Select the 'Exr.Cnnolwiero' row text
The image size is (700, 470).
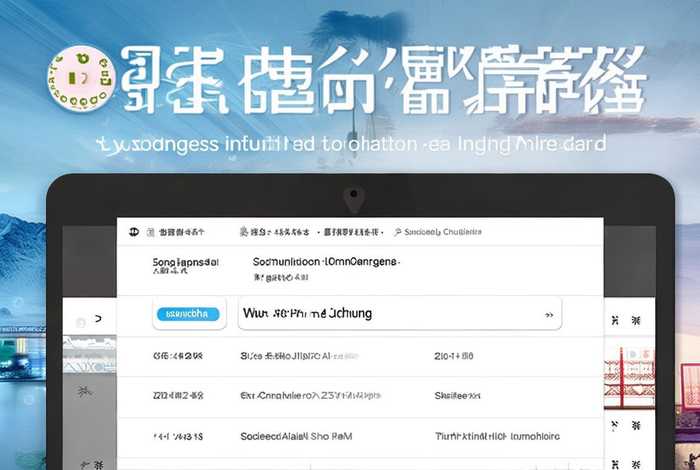[310, 396]
